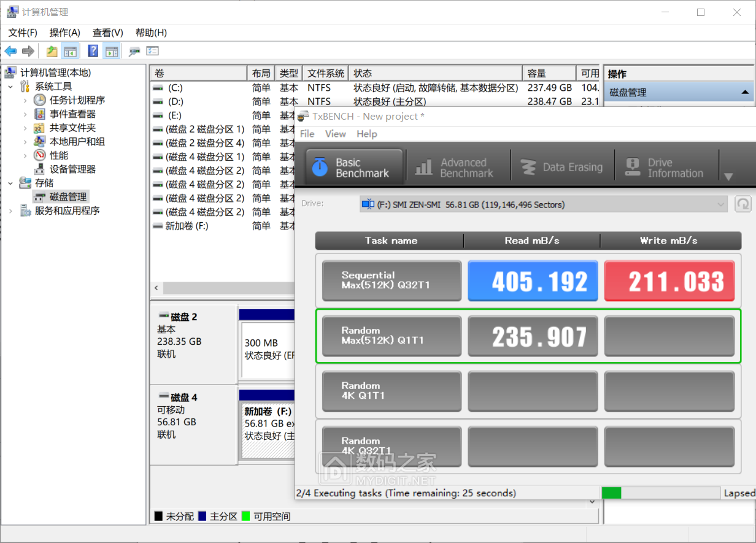The image size is (756, 543).
Task: Sort by the 文件系统 column header
Action: pyautogui.click(x=326, y=74)
